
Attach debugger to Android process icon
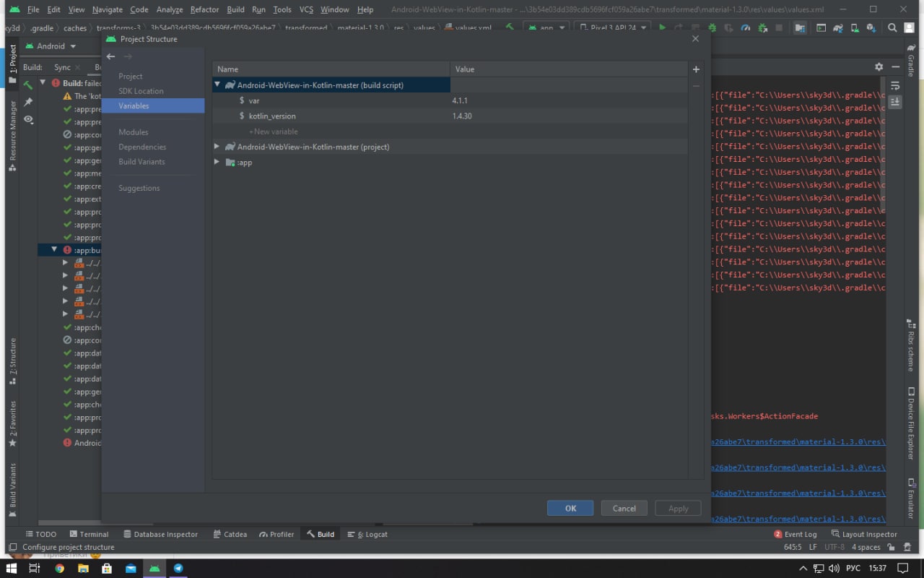click(762, 28)
